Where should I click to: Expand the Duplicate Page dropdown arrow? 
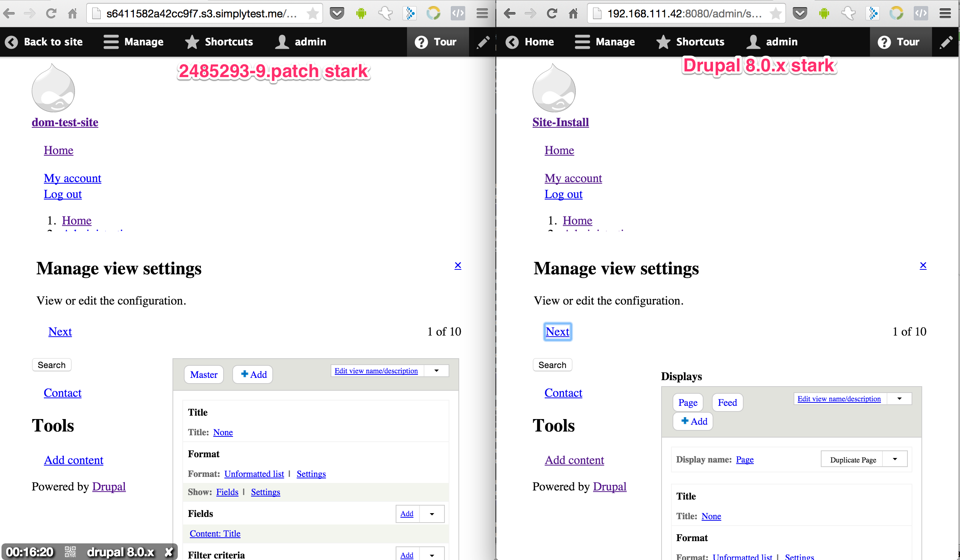click(895, 459)
